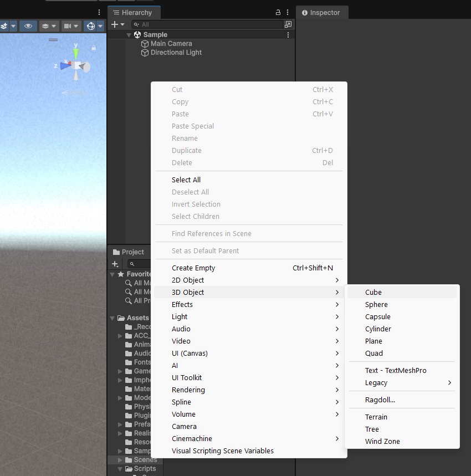This screenshot has height=476, width=471.
Task: Open the Rendering submenu
Action: click(249, 390)
